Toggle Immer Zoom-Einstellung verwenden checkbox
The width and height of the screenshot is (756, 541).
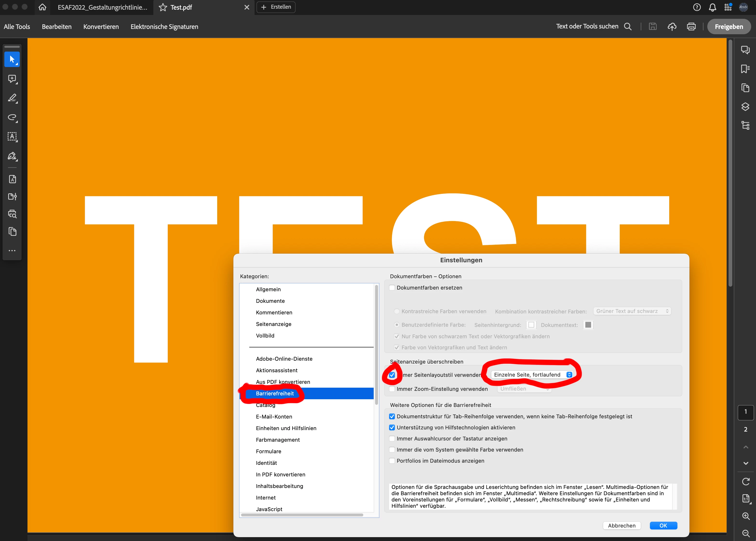pyautogui.click(x=392, y=389)
